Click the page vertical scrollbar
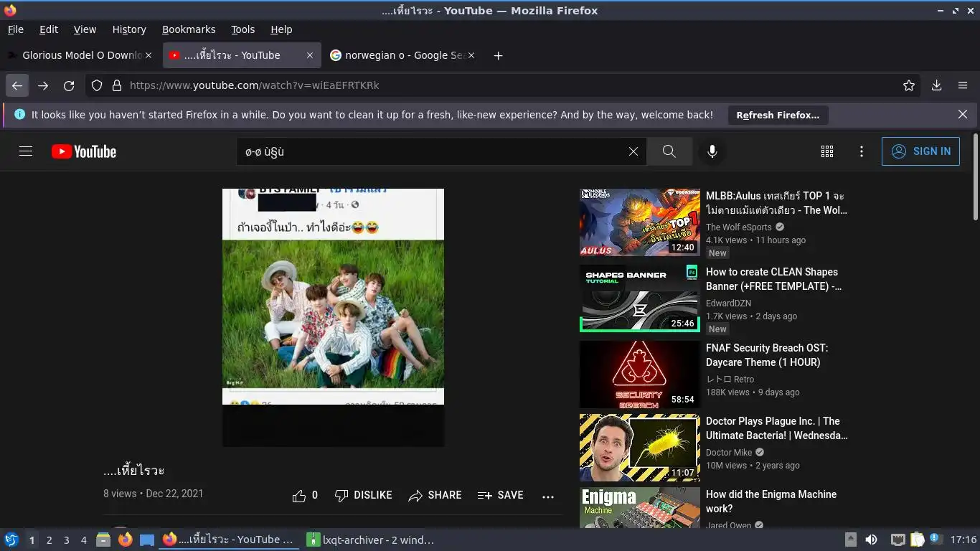Image resolution: width=980 pixels, height=551 pixels. pyautogui.click(x=976, y=177)
